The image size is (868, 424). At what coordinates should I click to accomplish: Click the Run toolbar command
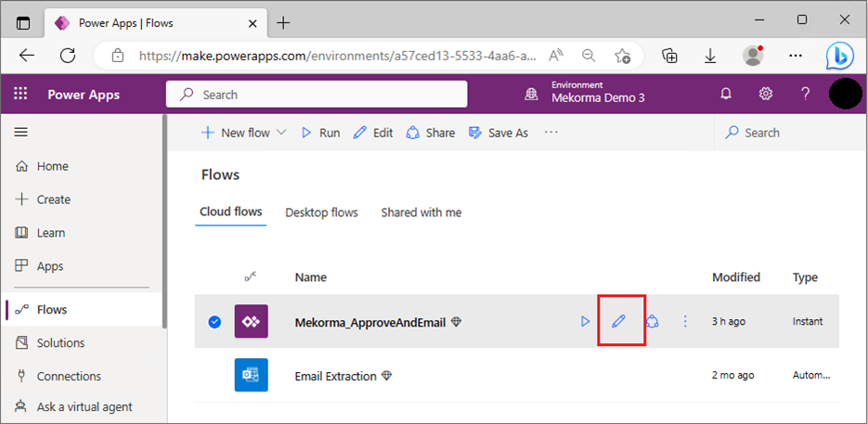click(x=320, y=133)
